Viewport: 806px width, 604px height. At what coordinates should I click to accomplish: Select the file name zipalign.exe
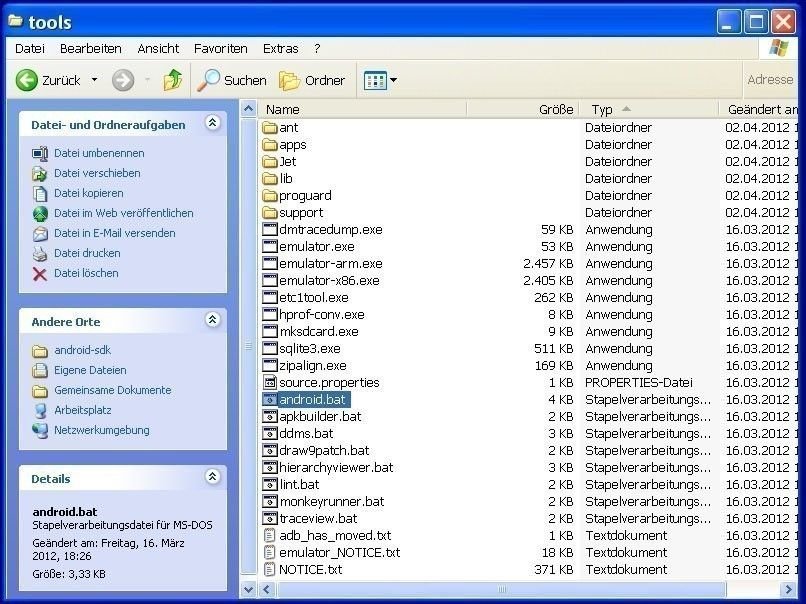(313, 365)
